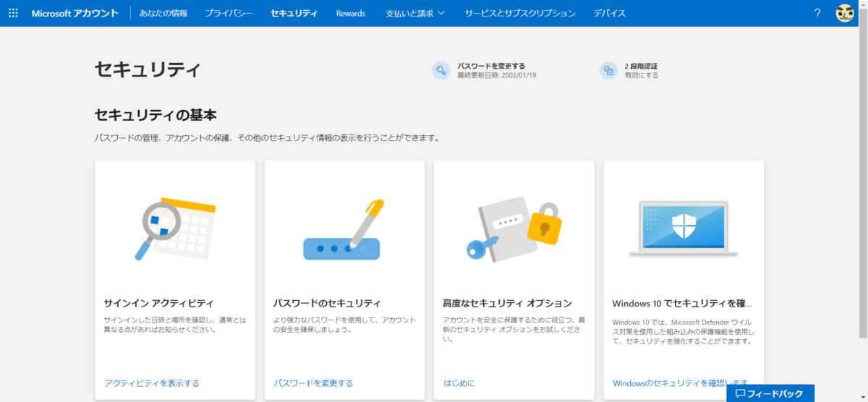Click the 最終更新日時: 2003/01/19 text
868x402 pixels.
[496, 75]
